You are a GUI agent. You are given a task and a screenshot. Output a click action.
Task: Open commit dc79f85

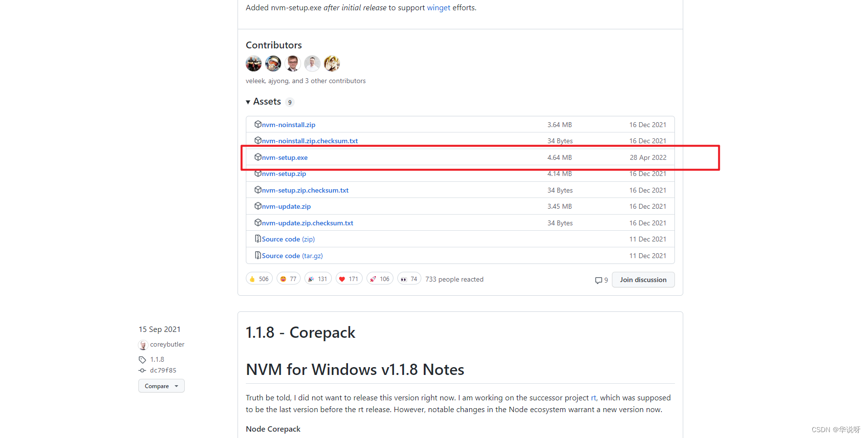coord(163,370)
